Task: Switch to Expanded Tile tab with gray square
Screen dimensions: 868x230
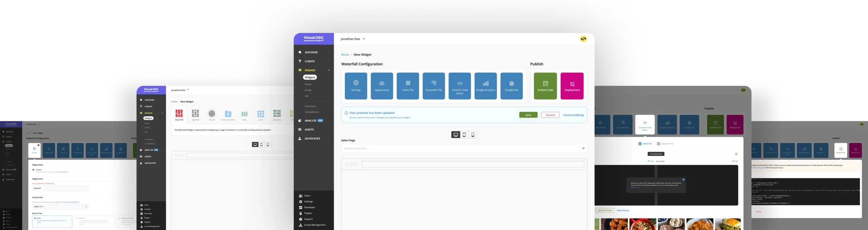Action: 665,144
